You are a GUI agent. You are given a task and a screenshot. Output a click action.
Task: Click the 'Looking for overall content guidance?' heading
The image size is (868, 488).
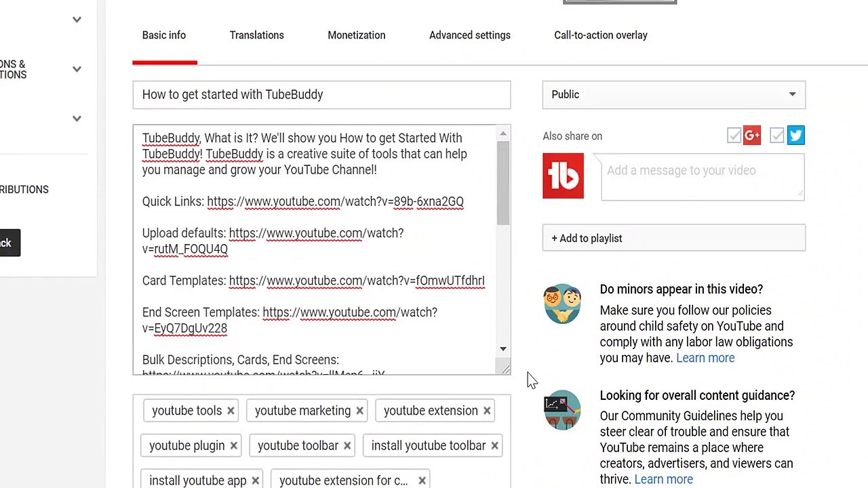[x=697, y=396]
